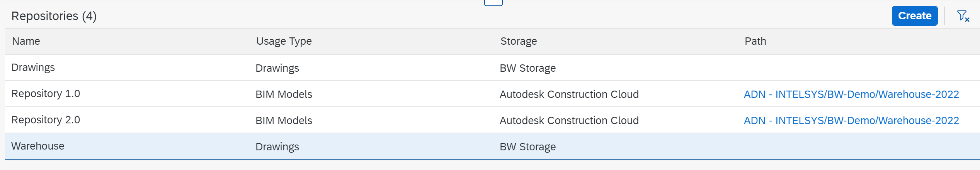Click Autodesk Construction Cloud in Repository 1.0 row
980x170 pixels.
[569, 94]
